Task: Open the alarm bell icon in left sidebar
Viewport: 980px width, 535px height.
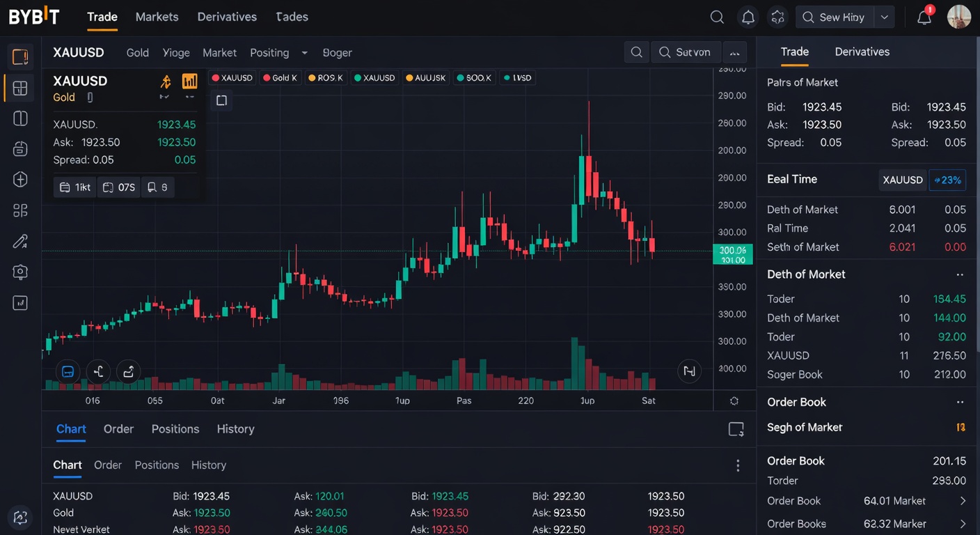Action: click(x=19, y=148)
